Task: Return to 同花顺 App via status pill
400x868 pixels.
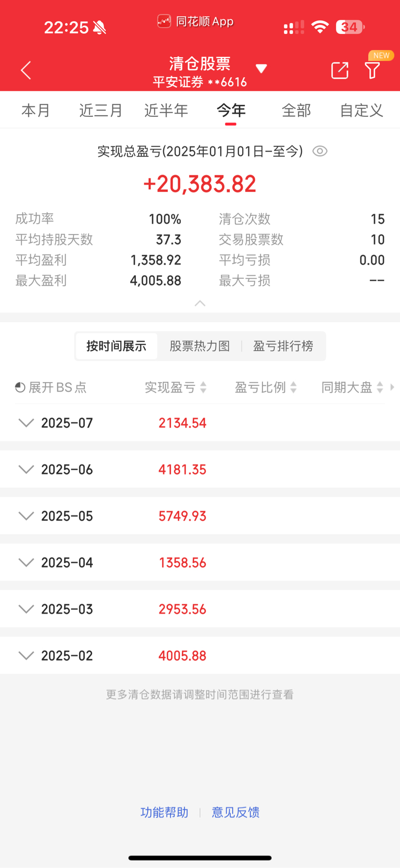Action: [x=195, y=21]
